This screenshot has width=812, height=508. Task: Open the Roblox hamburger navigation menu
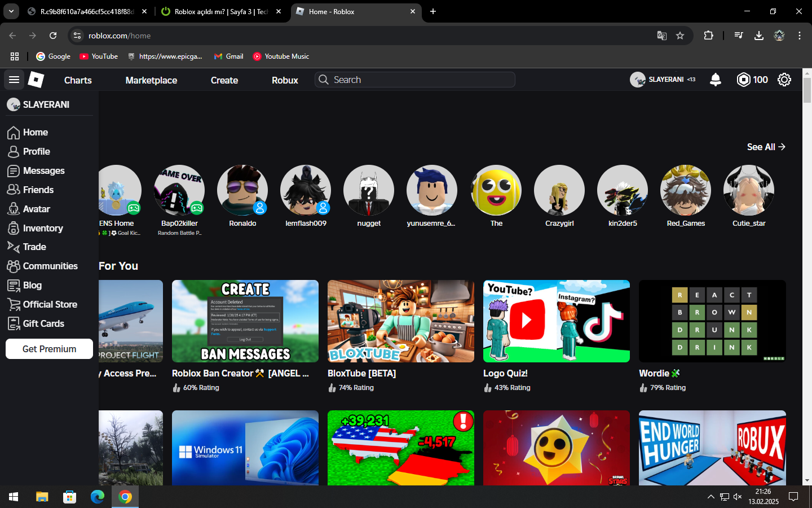[x=14, y=80]
